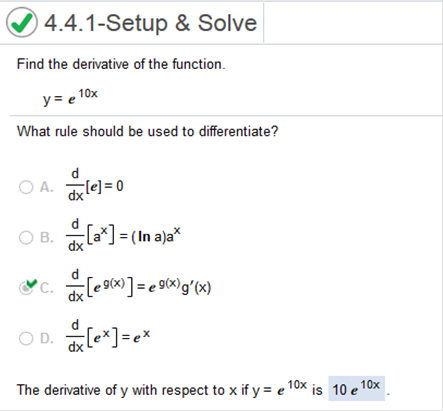The image size is (443, 411).
Task: Click the function y = e^10x expression
Action: point(70,97)
